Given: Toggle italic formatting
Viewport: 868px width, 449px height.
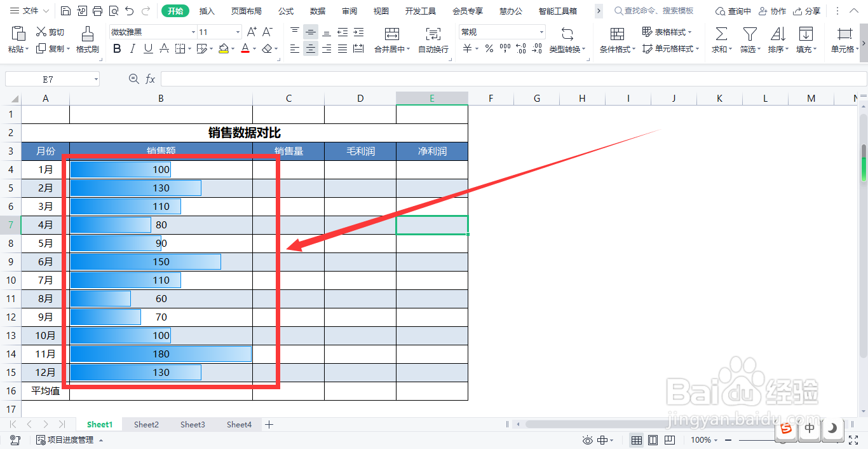Looking at the screenshot, I should (x=132, y=48).
